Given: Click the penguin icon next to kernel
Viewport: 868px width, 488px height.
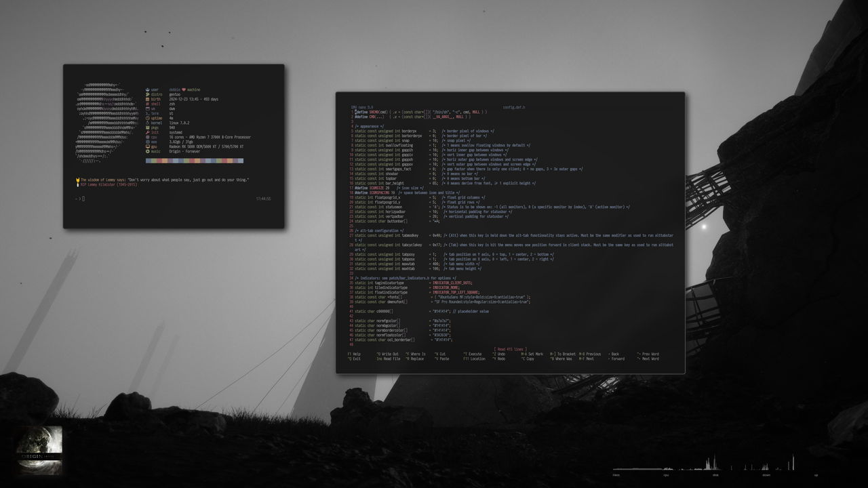Looking at the screenshot, I should click(147, 123).
